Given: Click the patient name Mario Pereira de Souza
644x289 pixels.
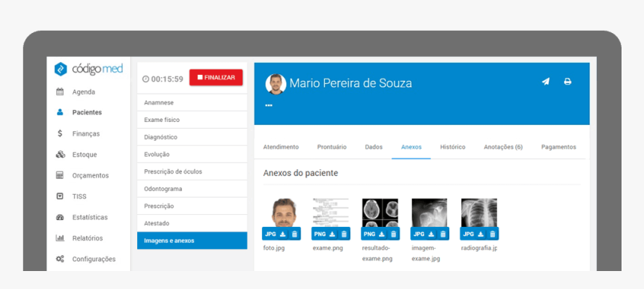Looking at the screenshot, I should click(x=350, y=83).
